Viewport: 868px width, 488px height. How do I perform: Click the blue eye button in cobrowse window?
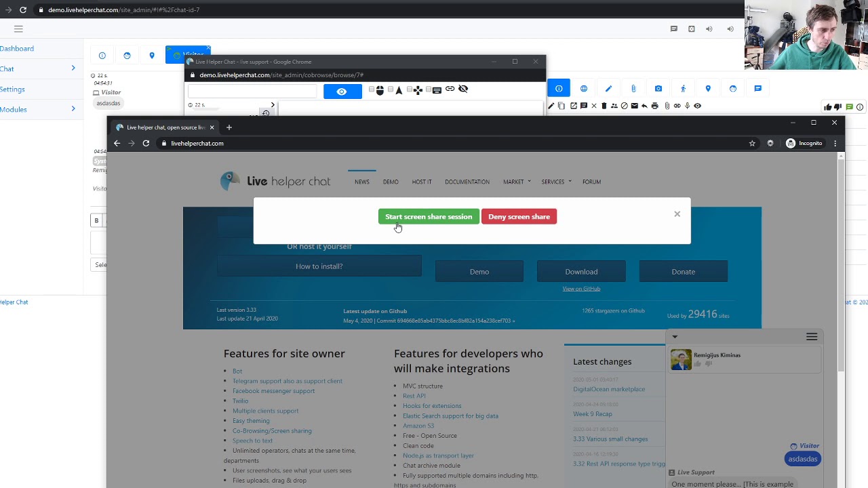342,91
